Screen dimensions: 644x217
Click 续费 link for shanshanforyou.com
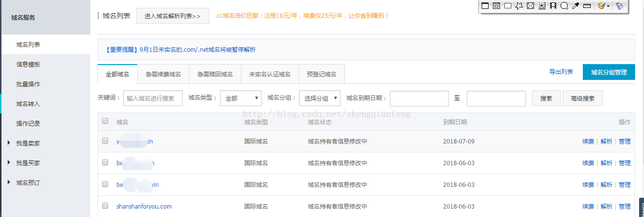[x=588, y=206]
